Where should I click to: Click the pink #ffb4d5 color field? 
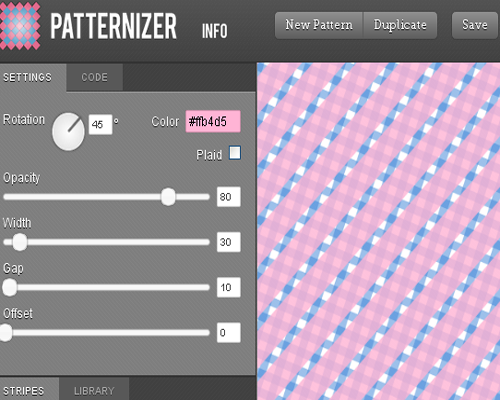[x=213, y=122]
